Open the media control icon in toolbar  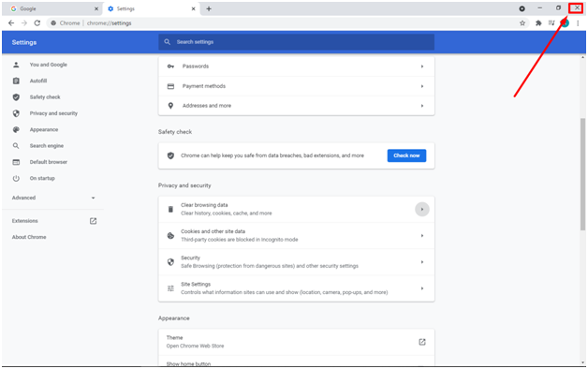pos(551,22)
